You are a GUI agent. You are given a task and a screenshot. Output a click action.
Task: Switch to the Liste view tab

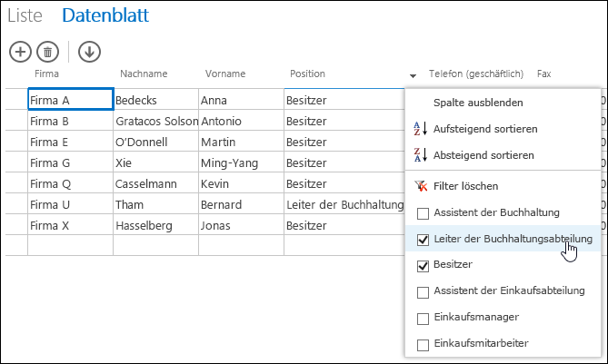click(25, 15)
